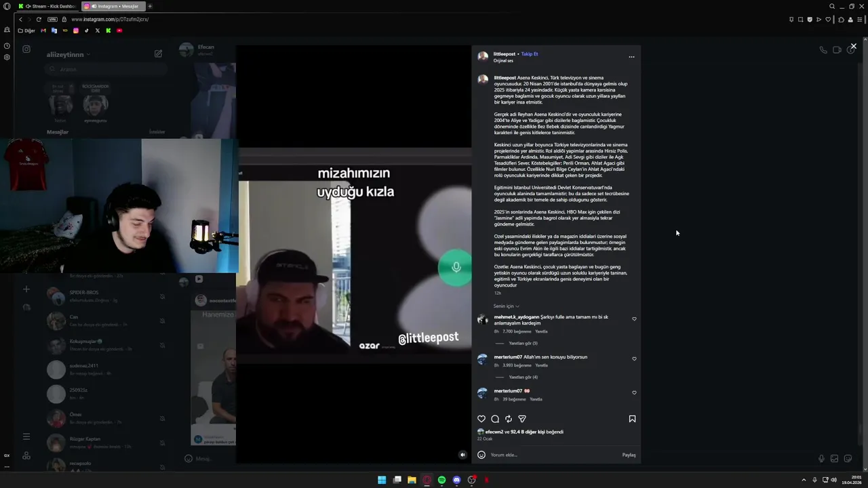This screenshot has height=488, width=868.
Task: Open the 'Orijinal ses' audio link
Action: (x=503, y=61)
